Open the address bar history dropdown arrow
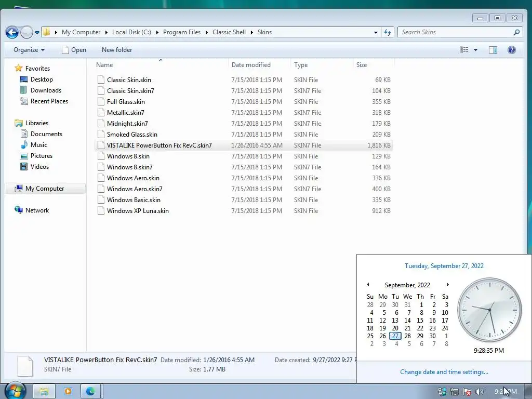The width and height of the screenshot is (532, 399). point(376,33)
